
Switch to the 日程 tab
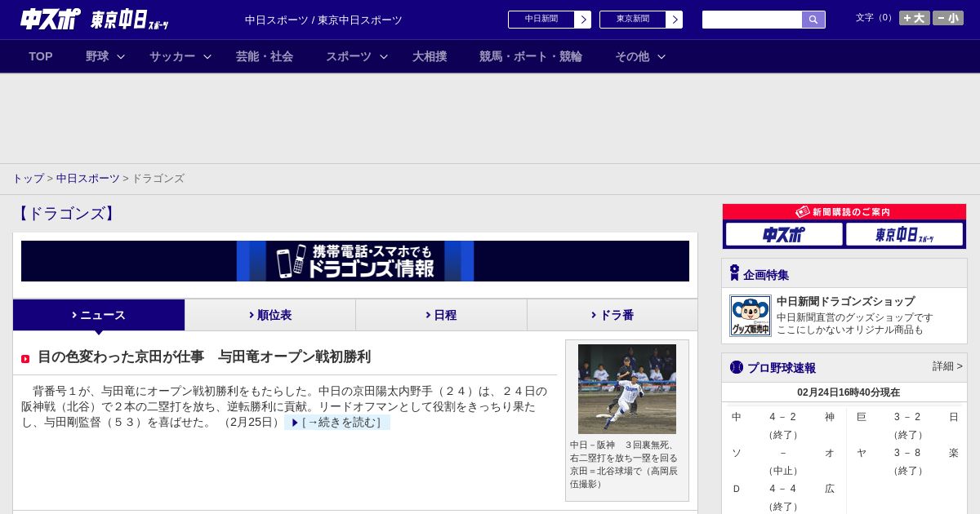[x=441, y=315]
